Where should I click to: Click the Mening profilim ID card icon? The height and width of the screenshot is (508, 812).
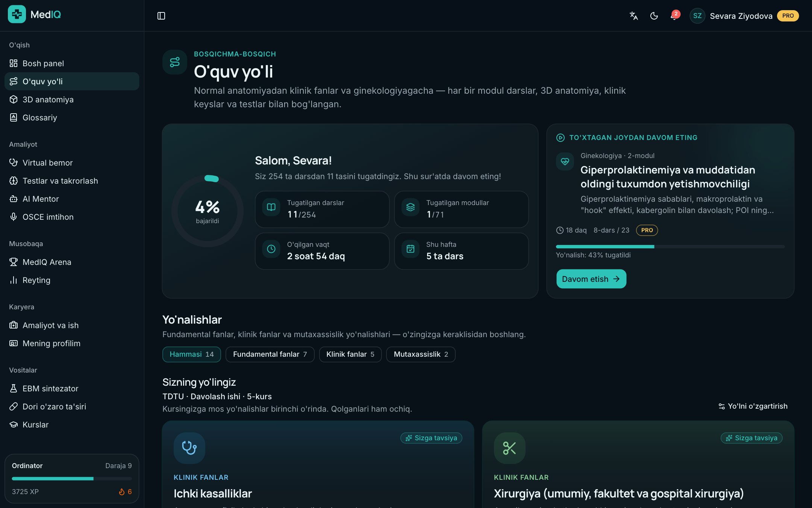14,343
